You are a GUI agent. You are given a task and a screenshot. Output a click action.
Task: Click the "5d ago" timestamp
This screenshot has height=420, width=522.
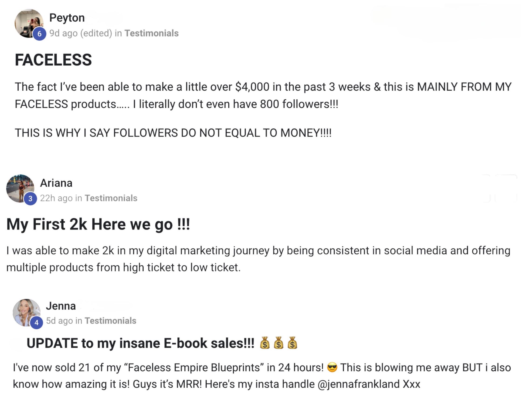[x=59, y=321]
